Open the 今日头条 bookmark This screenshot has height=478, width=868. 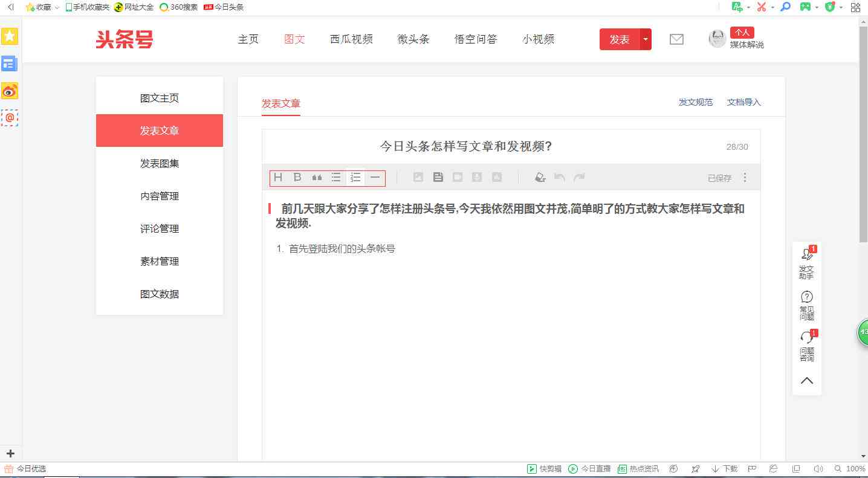click(x=224, y=7)
